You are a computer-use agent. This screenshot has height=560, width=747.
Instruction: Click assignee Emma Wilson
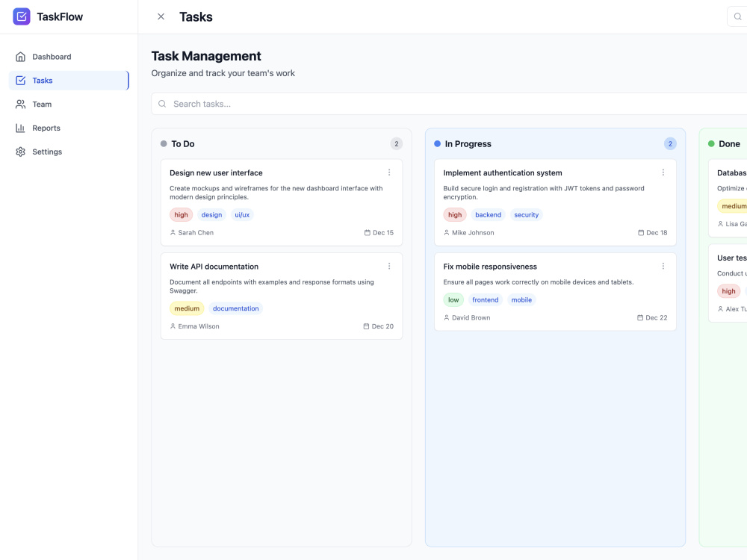pos(199,327)
